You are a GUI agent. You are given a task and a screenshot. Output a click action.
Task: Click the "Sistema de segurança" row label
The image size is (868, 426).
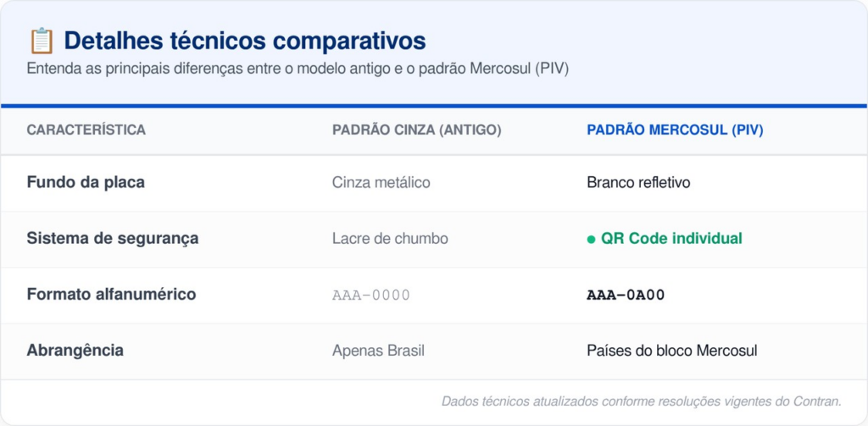(x=113, y=239)
